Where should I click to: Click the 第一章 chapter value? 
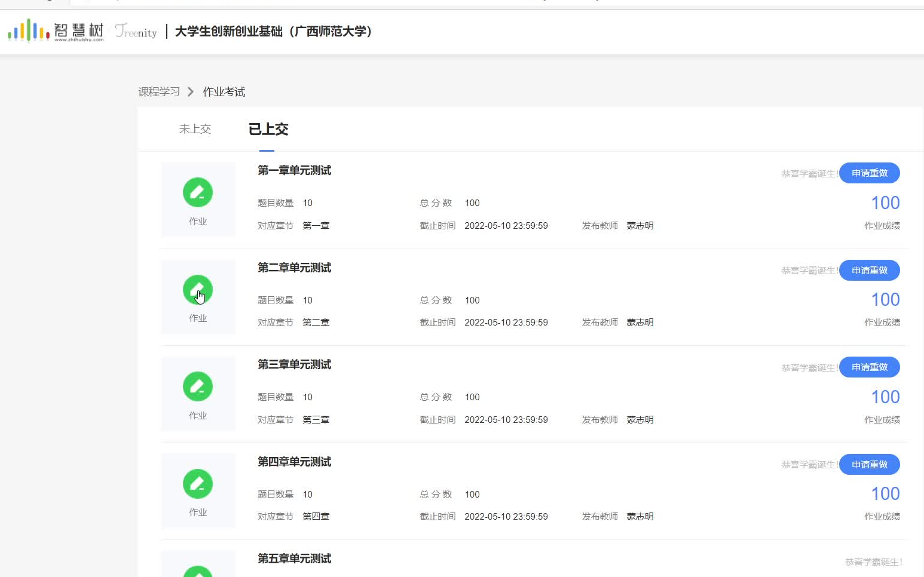[x=316, y=226]
